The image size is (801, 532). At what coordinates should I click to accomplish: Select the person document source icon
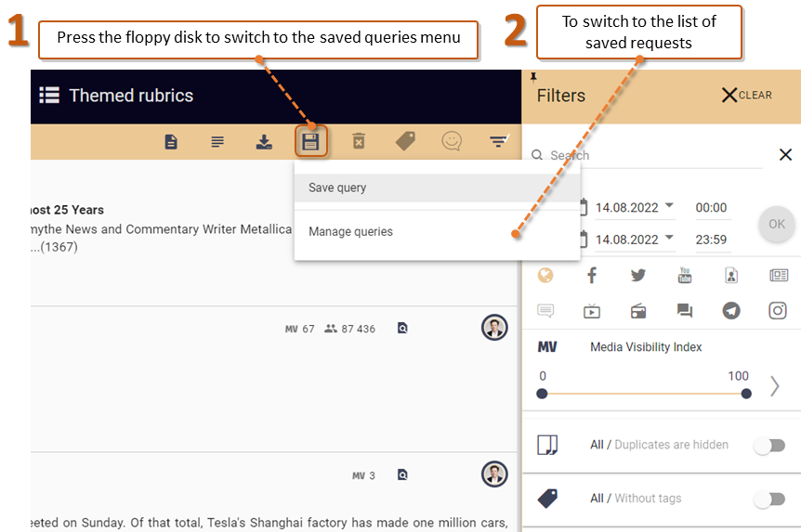[731, 276]
